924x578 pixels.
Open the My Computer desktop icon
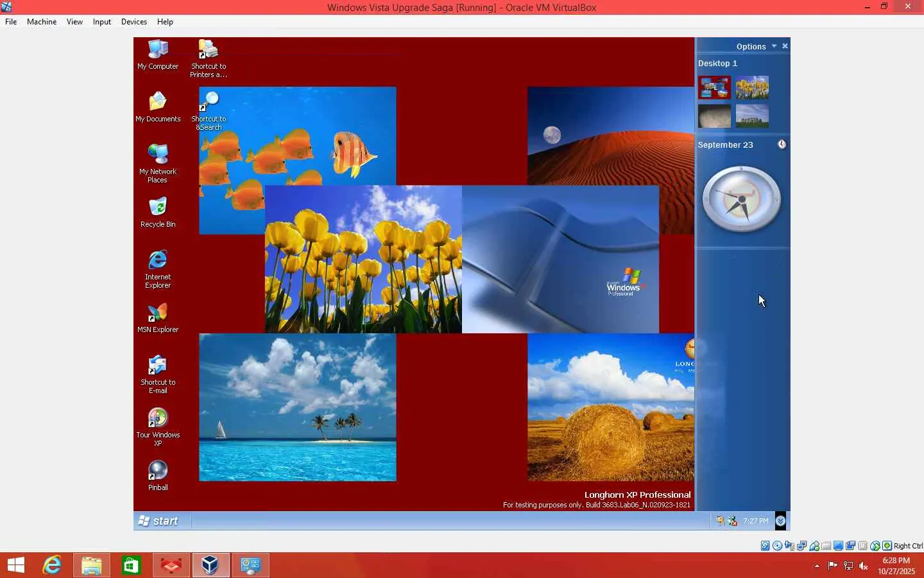coord(158,55)
